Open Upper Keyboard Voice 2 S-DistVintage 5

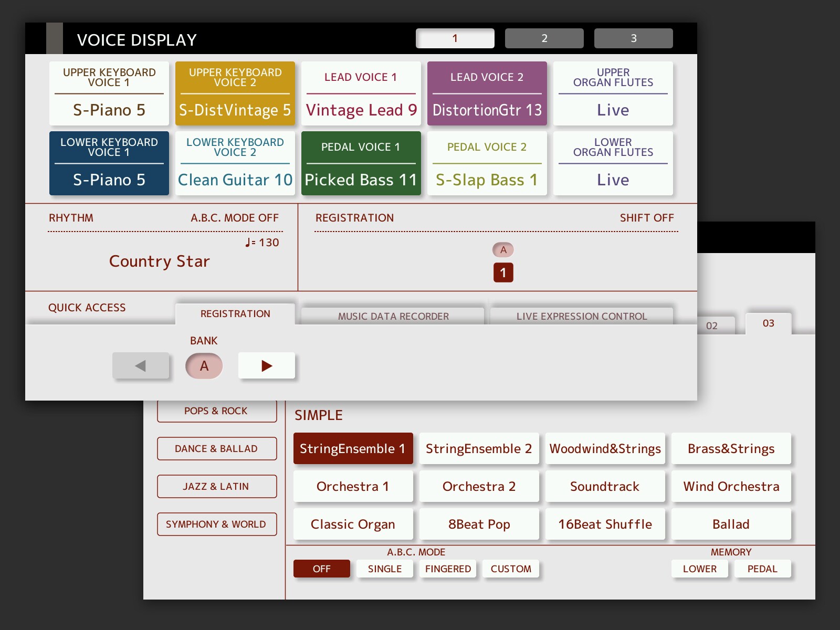pos(235,93)
